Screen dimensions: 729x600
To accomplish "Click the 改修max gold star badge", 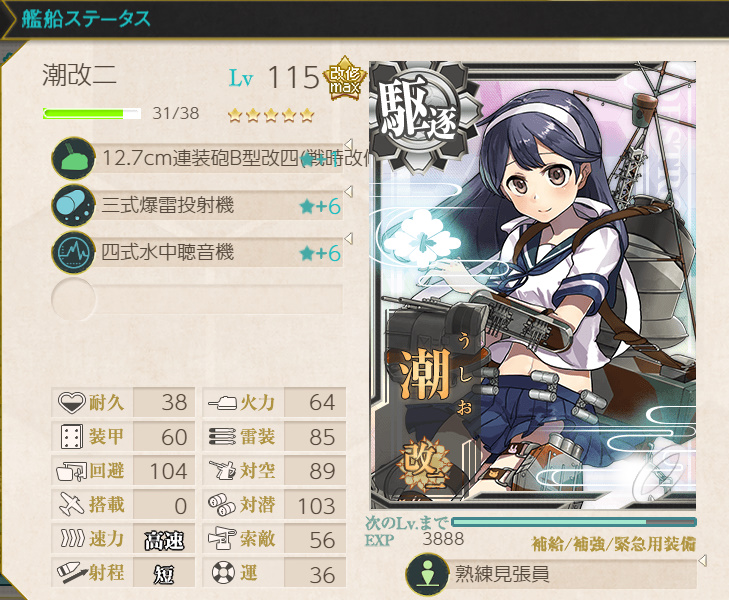I will click(345, 79).
